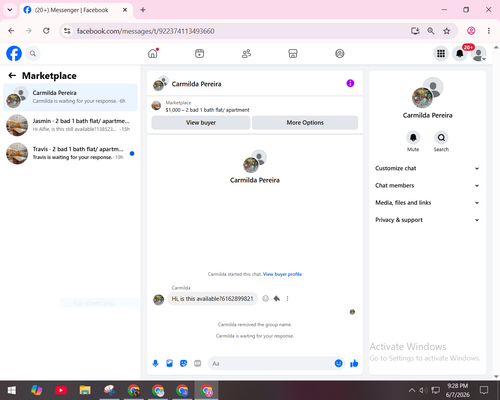500x400 pixels.
Task: Choose a sticker from the sticker icon
Action: [x=183, y=363]
